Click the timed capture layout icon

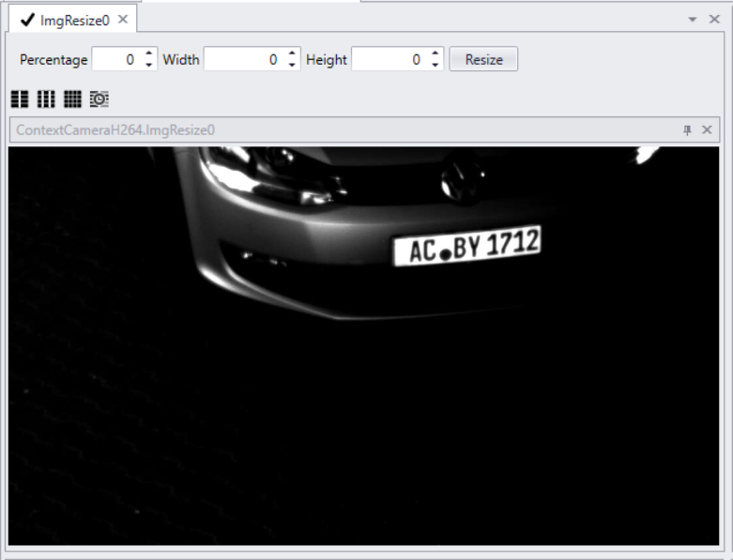[99, 99]
